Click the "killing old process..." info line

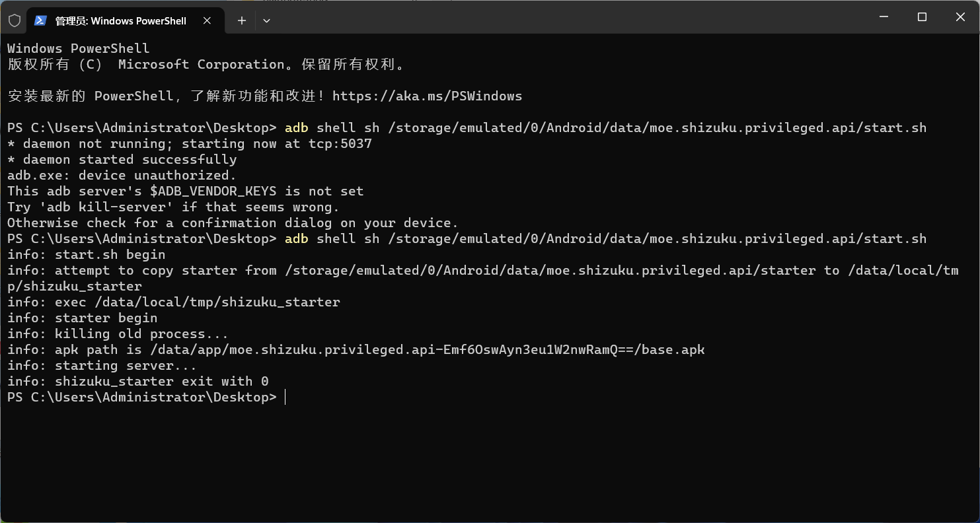(118, 333)
